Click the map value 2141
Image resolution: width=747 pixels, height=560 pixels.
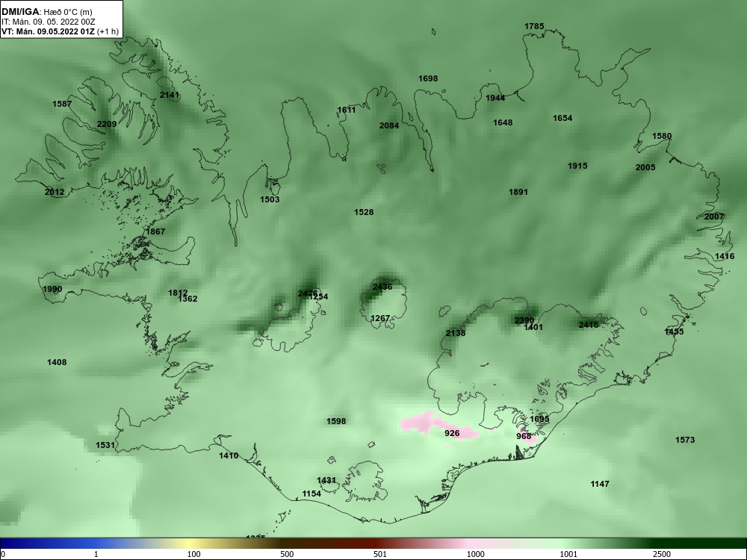tap(169, 96)
